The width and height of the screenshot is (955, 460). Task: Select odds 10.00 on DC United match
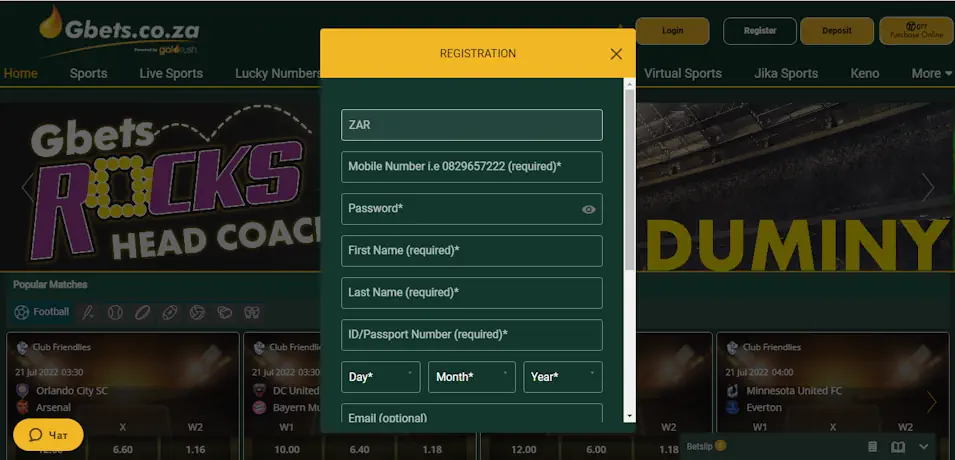click(x=286, y=450)
